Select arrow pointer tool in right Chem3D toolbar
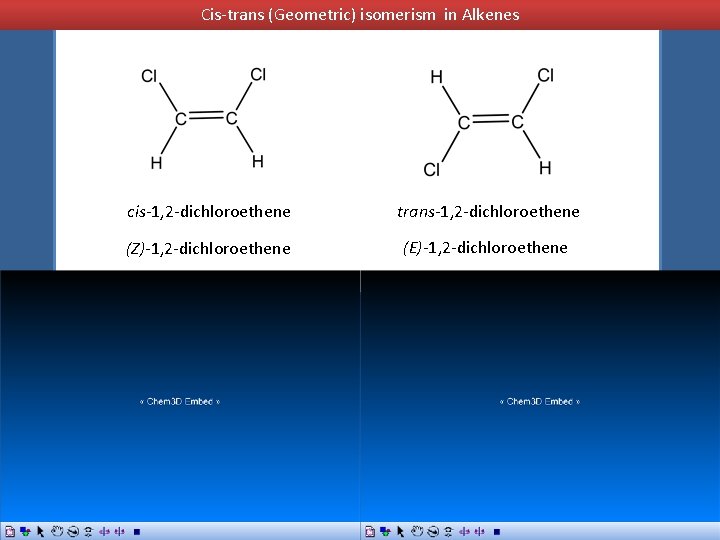This screenshot has width=720, height=540. click(x=400, y=531)
